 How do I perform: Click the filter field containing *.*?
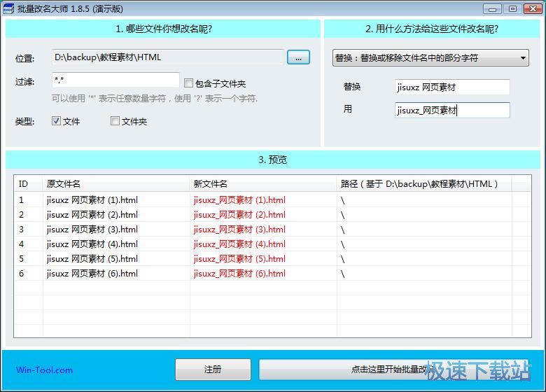tap(115, 80)
